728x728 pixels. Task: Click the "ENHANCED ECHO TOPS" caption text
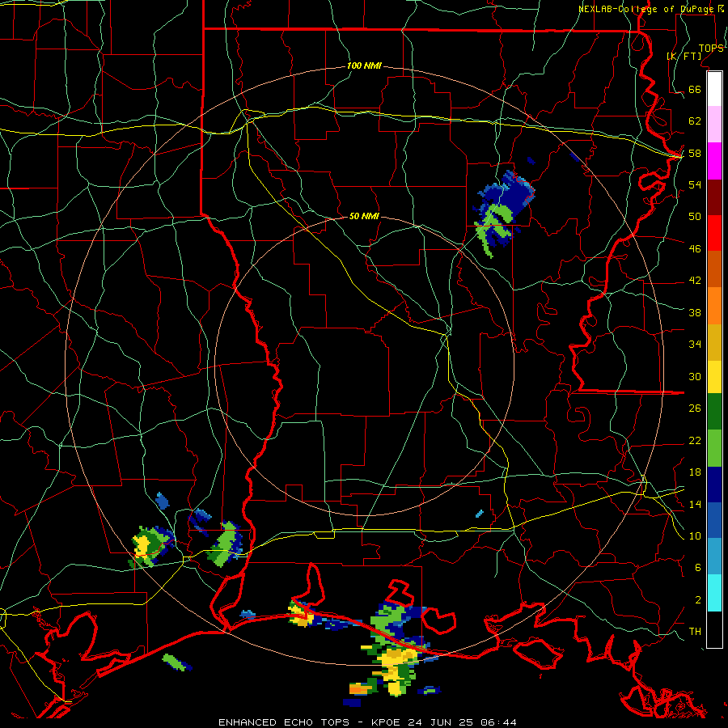284,722
